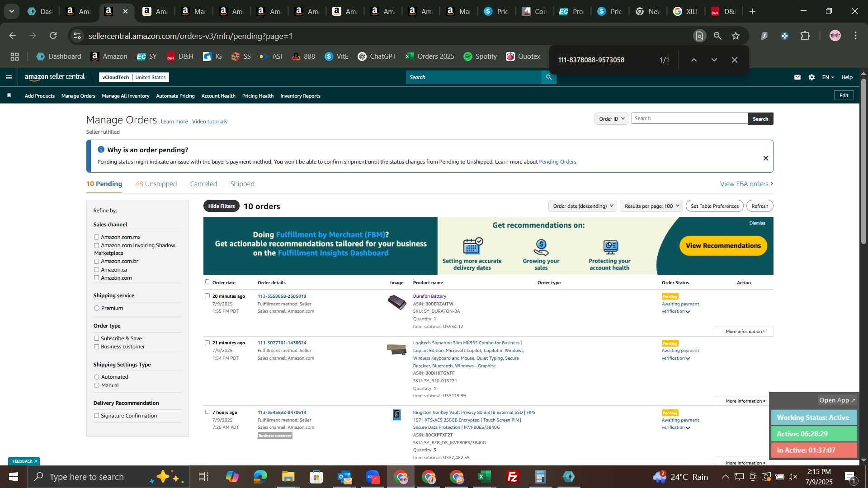The height and width of the screenshot is (488, 868).
Task: Open the tab search dropdown arrow
Action: tap(12, 11)
